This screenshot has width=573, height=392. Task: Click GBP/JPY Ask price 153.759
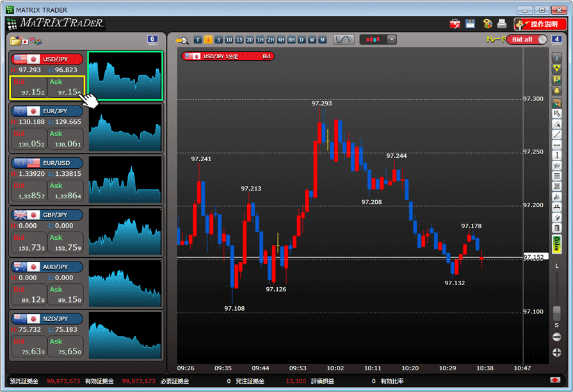pyautogui.click(x=66, y=243)
